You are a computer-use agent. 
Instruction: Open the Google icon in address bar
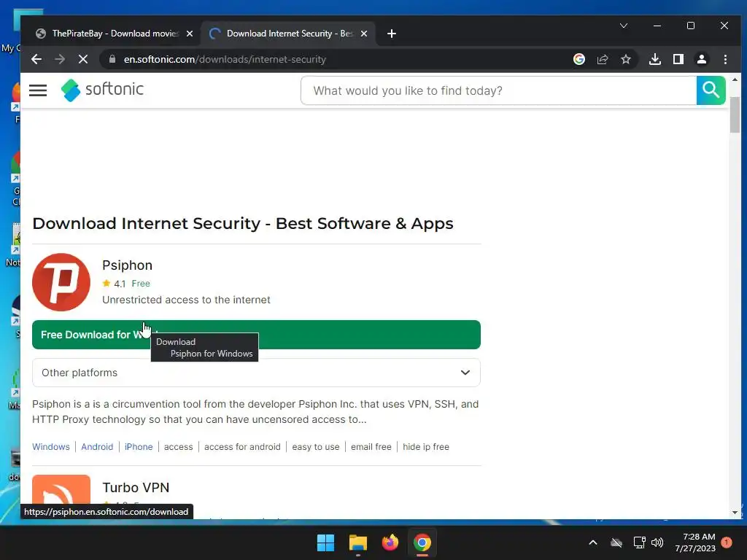click(x=578, y=59)
